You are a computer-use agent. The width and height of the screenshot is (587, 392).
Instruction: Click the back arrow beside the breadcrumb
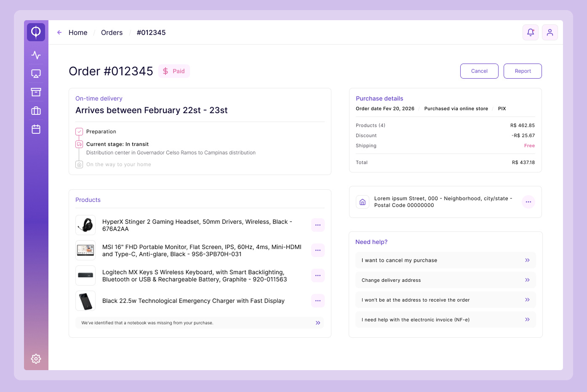(x=59, y=32)
